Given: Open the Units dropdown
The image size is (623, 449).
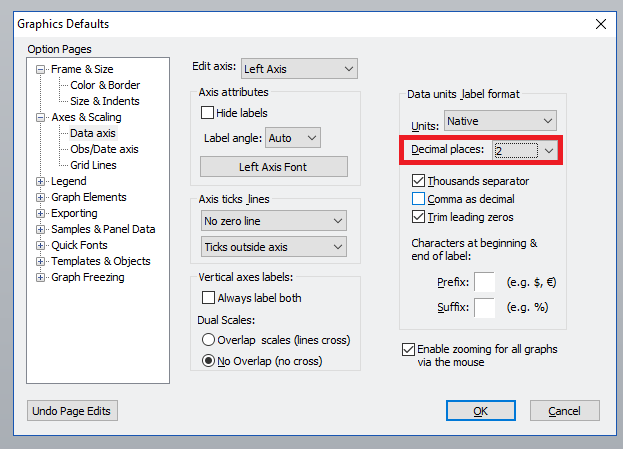Looking at the screenshot, I should (x=500, y=121).
